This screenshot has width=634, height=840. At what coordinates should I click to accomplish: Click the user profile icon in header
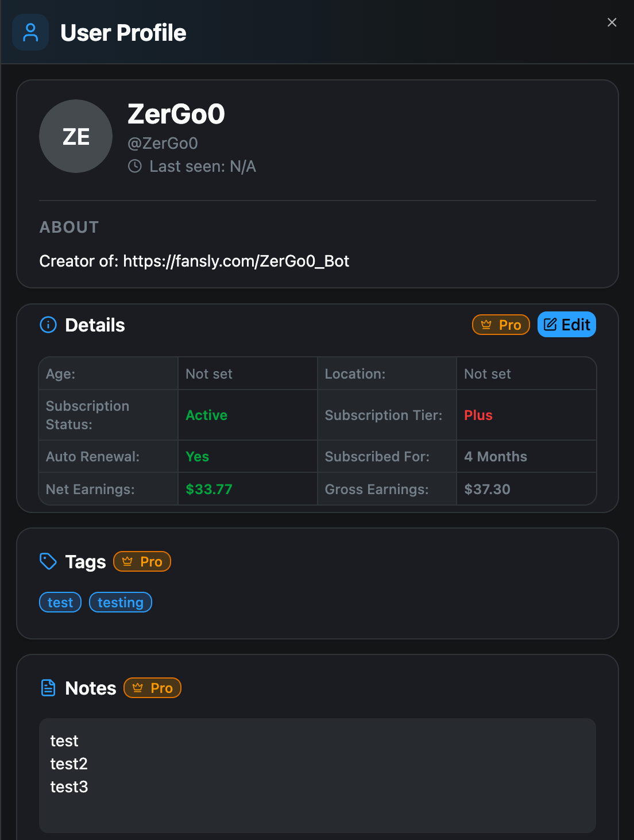[x=30, y=32]
